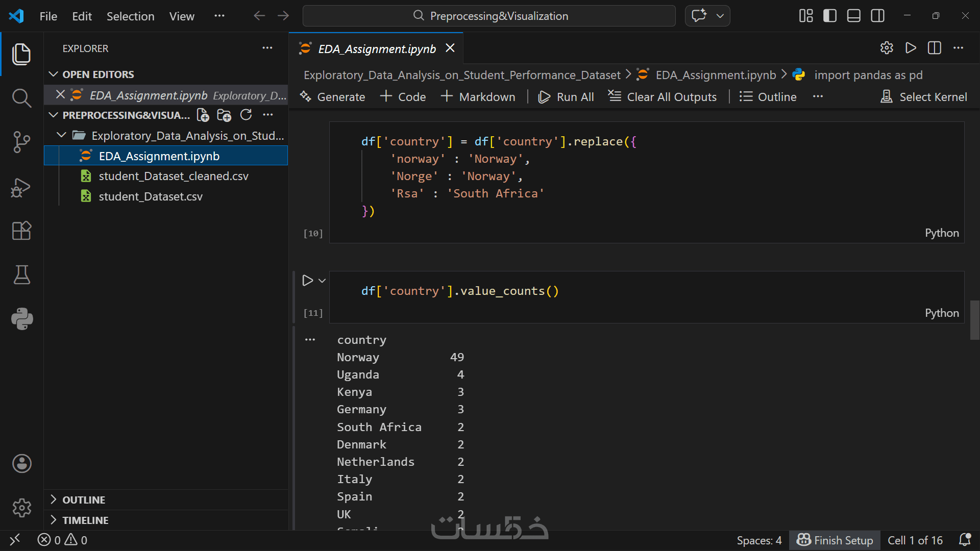Click the New Folder icon in explorer
980x551 pixels.
[224, 115]
